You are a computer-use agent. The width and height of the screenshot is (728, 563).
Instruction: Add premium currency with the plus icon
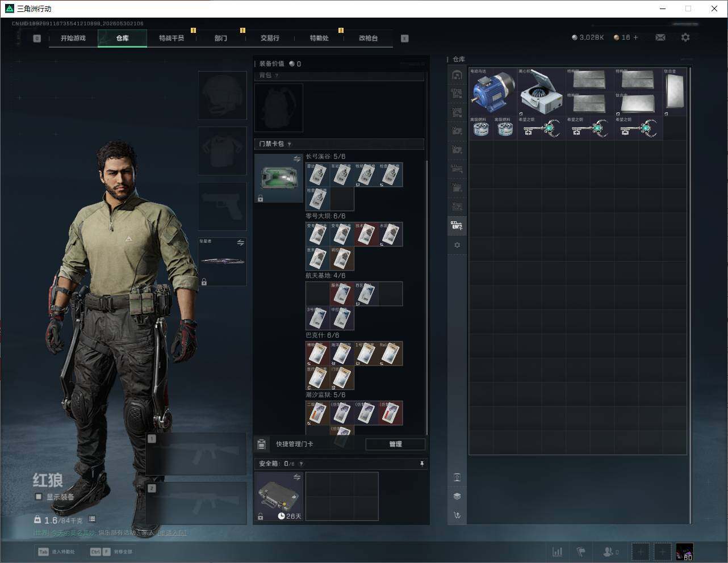pos(635,37)
